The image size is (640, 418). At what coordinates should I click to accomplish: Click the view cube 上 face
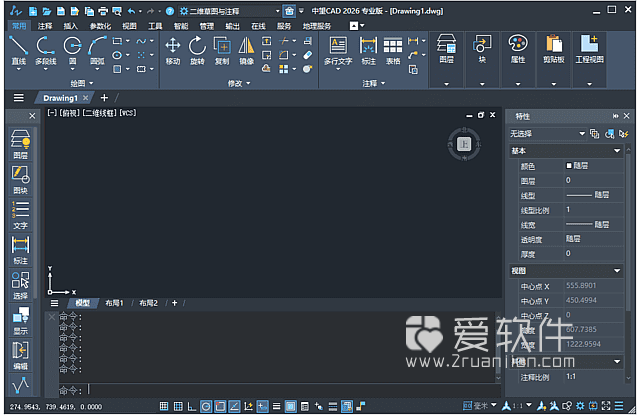[464, 144]
